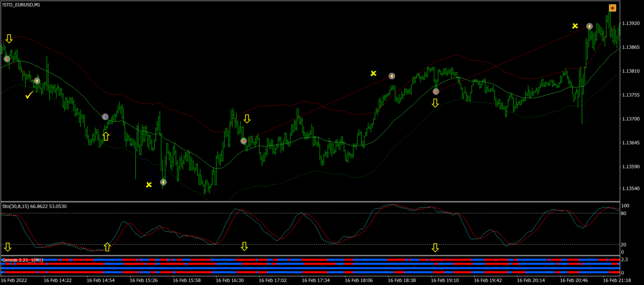Click the yellow up arrow on the price chart
This screenshot has height=285, width=644.
(106, 136)
